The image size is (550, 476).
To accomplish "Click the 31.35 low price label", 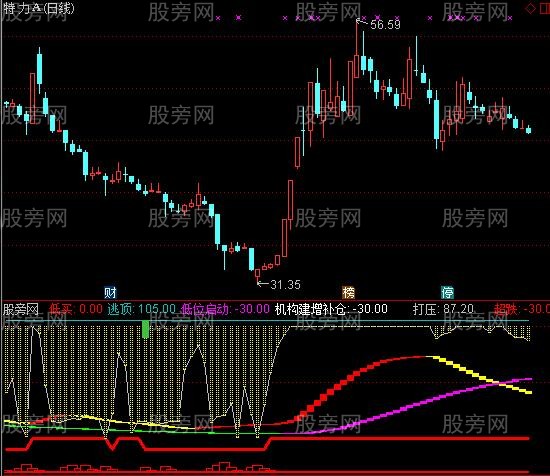I will coord(286,284).
